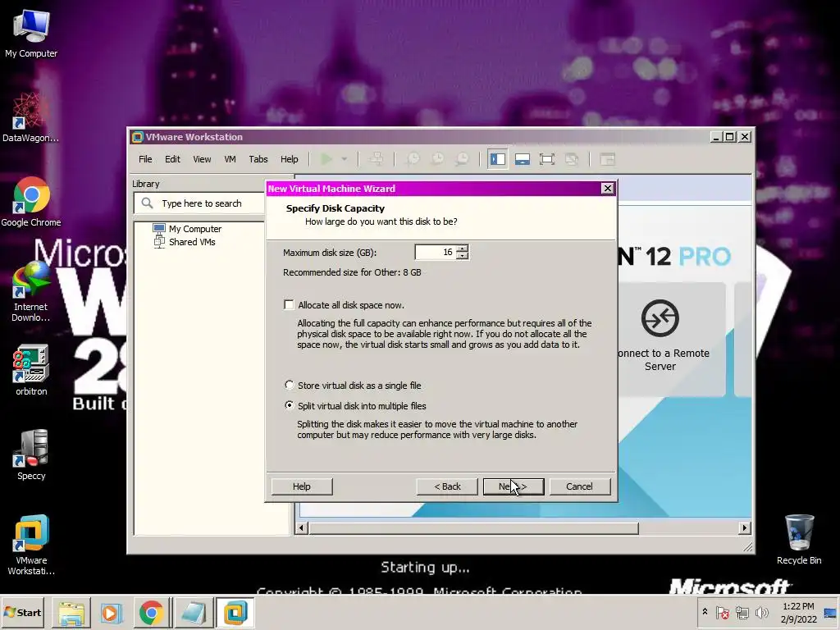
Task: Click the Cancel button in wizard
Action: coord(580,486)
